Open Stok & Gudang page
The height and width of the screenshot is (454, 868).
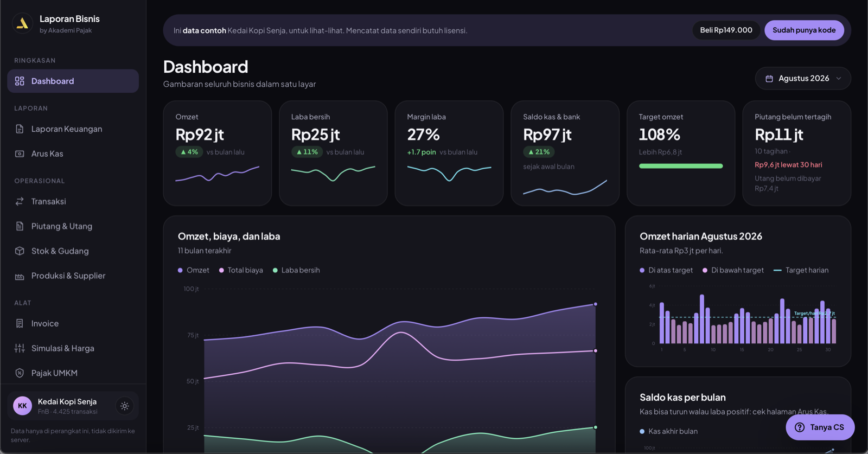pyautogui.click(x=73, y=251)
